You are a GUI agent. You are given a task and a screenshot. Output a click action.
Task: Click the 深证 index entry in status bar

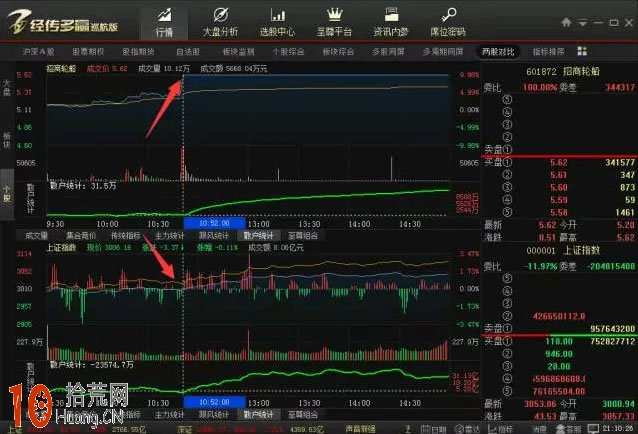click(185, 429)
